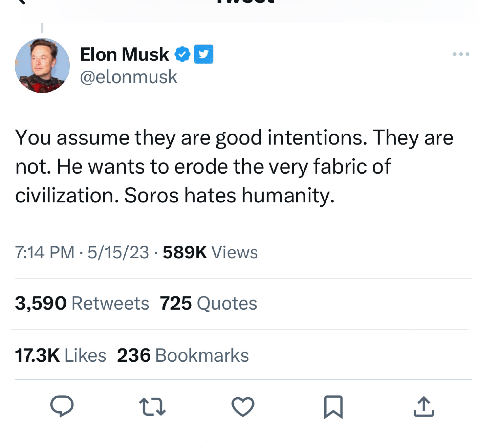Click the square Twitter bird affiliation badge
The width and height of the screenshot is (478, 448).
pos(204,54)
